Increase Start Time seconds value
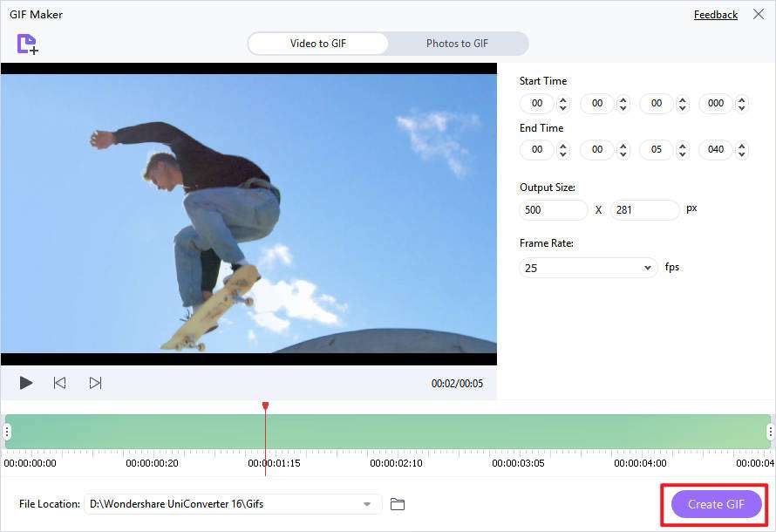 coord(683,99)
